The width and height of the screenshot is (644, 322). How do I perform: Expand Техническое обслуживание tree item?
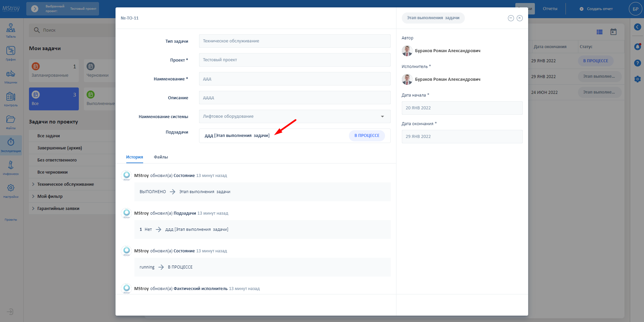click(x=33, y=184)
